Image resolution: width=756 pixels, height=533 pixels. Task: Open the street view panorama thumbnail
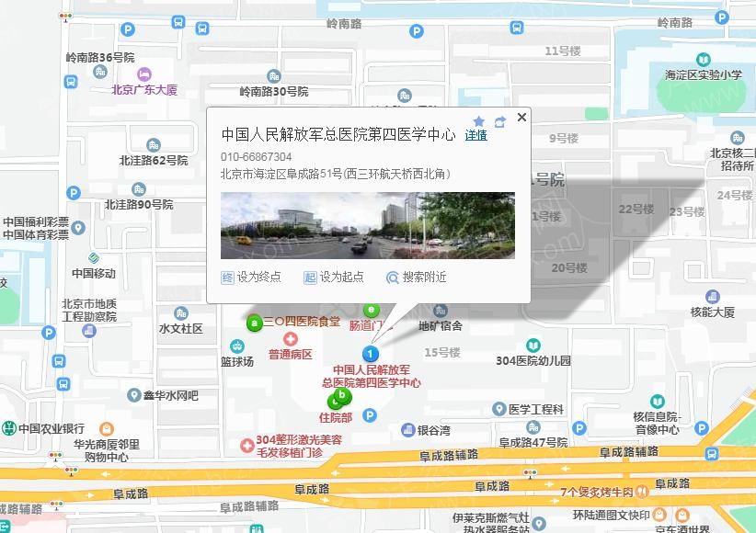367,225
